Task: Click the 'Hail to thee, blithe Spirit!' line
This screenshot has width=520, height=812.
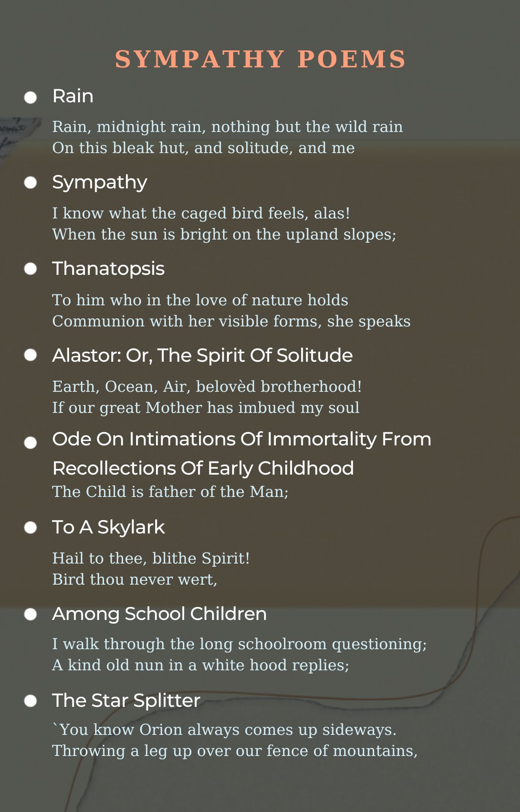Action: pyautogui.click(x=151, y=558)
